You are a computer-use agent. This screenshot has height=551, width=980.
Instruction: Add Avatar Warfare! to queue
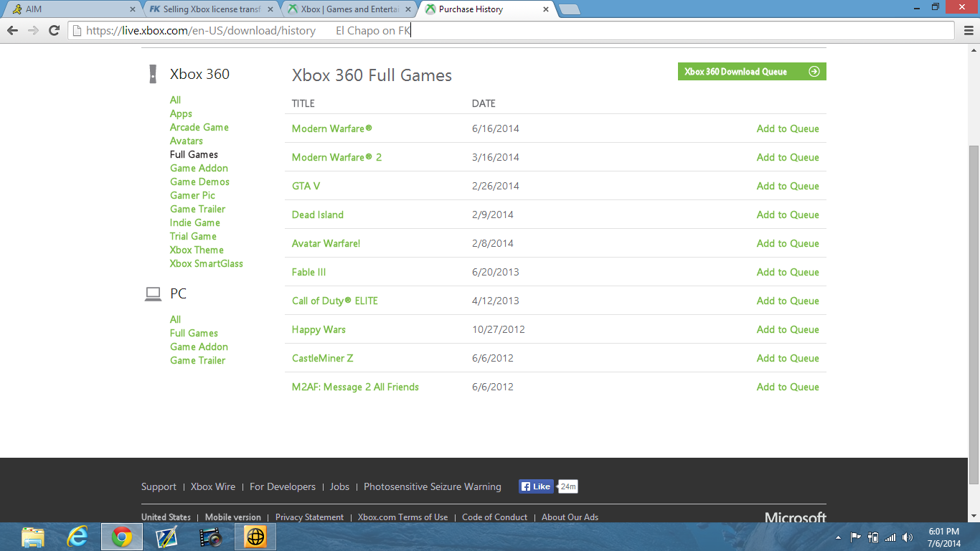788,243
